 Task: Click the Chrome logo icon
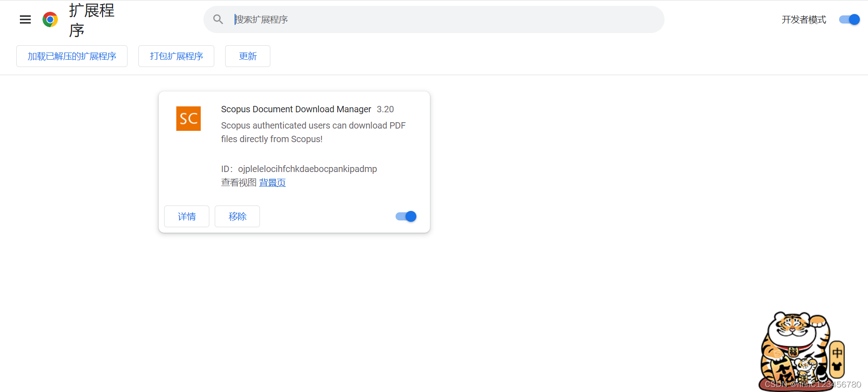[x=50, y=19]
